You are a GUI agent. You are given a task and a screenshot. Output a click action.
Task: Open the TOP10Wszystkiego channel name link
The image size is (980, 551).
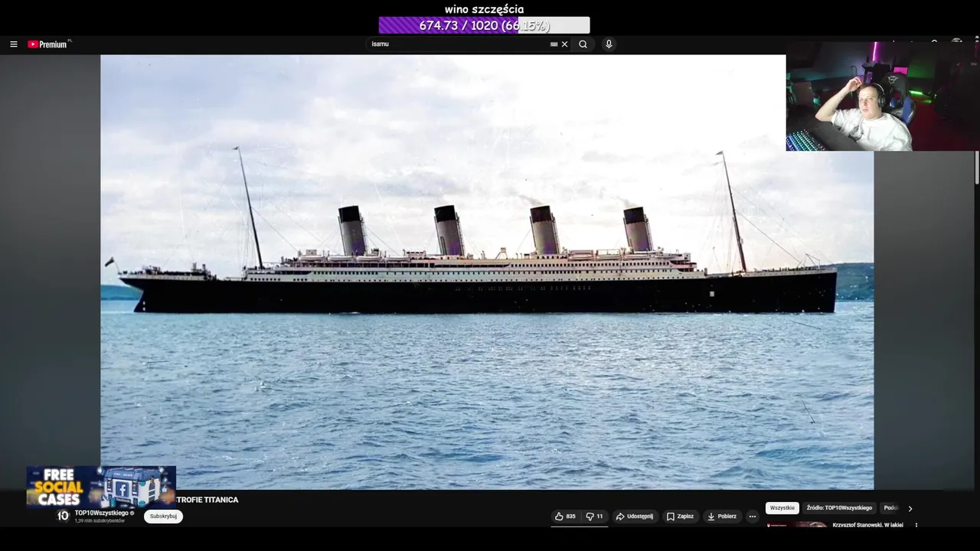[102, 513]
